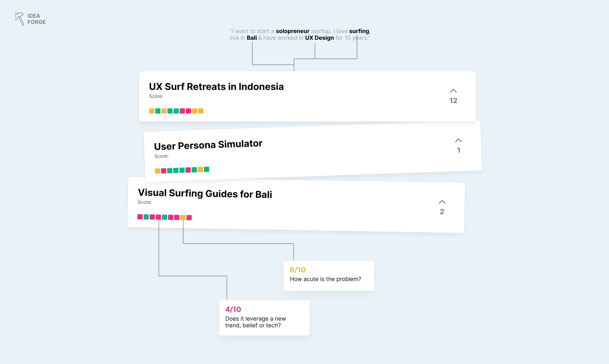Click the vote count 12
This screenshot has width=609, height=364.
[453, 101]
